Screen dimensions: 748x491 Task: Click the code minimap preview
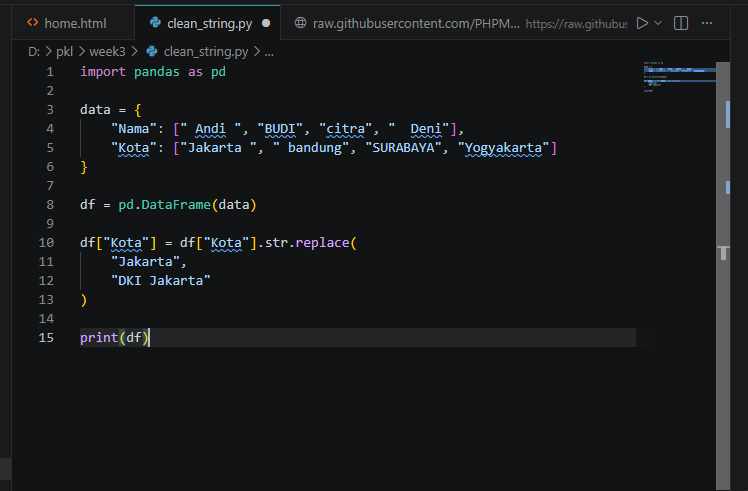point(679,76)
